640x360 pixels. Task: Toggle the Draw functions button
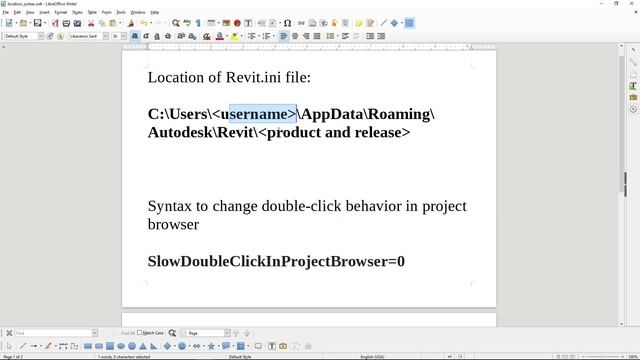pos(409,23)
